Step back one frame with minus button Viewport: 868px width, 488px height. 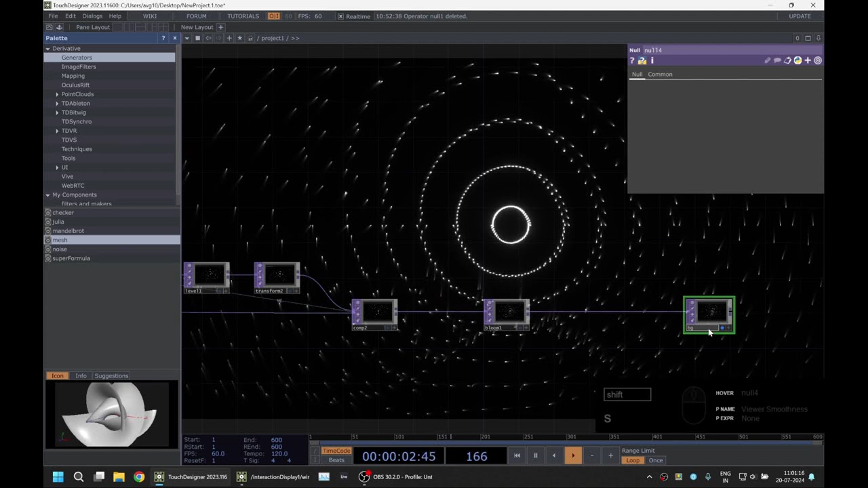pyautogui.click(x=592, y=455)
